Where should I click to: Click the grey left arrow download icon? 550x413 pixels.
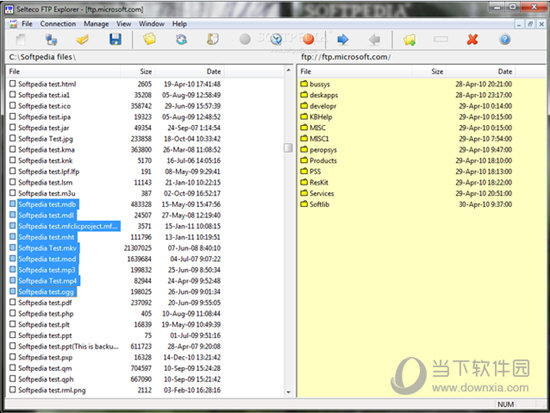[x=375, y=39]
